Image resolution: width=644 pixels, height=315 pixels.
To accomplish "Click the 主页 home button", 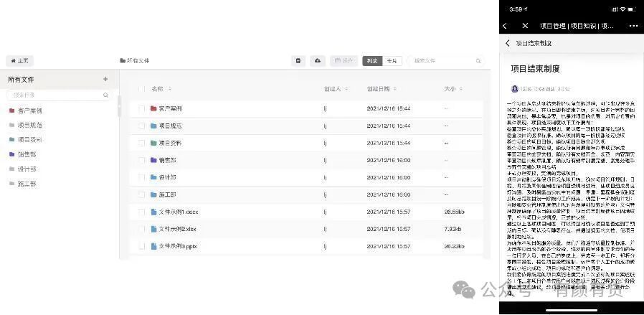I will 19,61.
